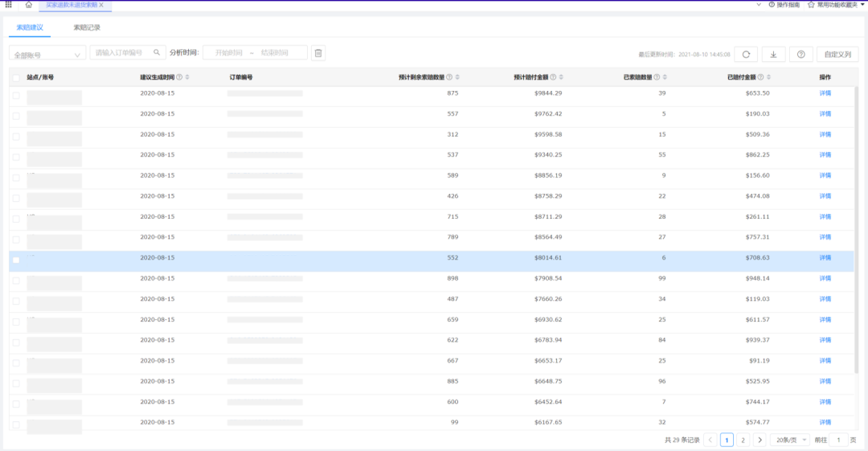Click the refresh data icon
The image size is (868, 451).
click(x=746, y=54)
